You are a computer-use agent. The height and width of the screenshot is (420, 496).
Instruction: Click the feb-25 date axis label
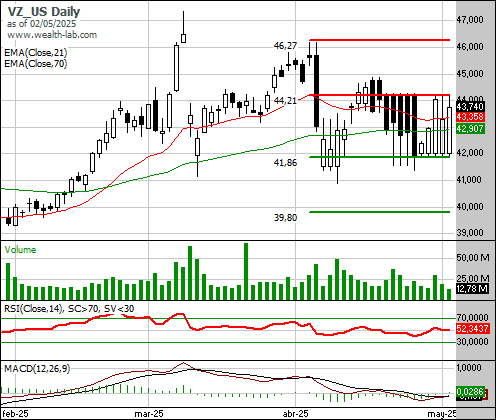[15, 414]
